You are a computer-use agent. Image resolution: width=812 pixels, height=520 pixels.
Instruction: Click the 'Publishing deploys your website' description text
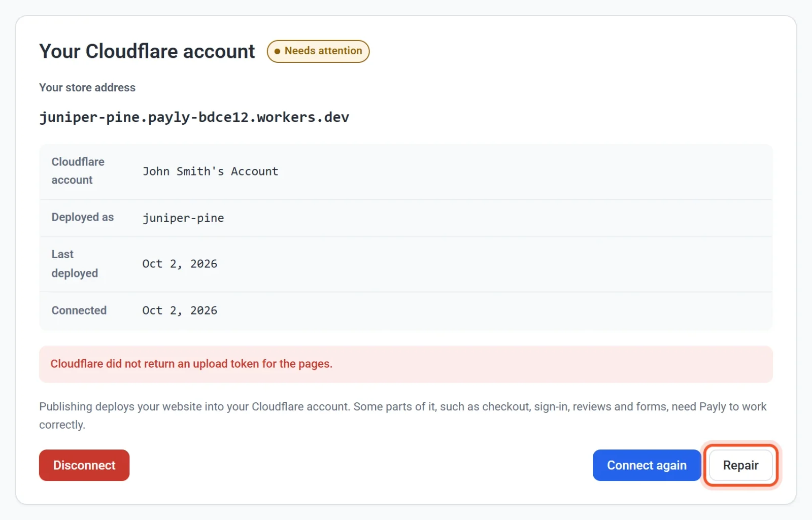(x=403, y=415)
